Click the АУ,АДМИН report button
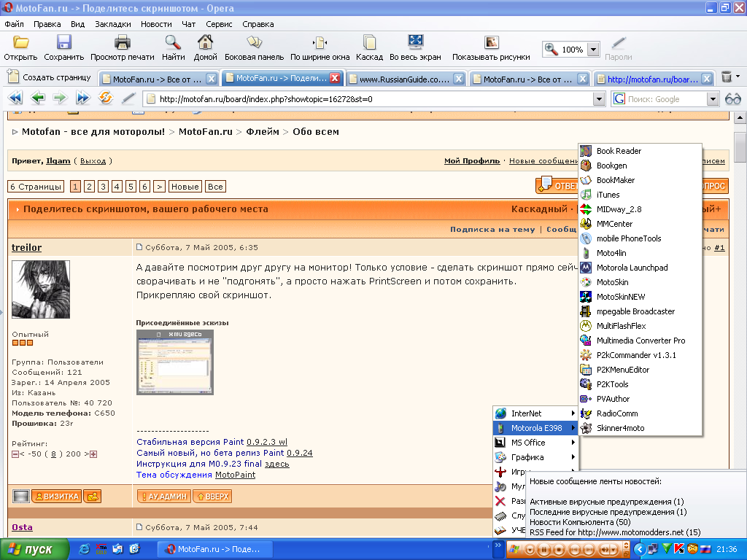747x560 pixels. [x=164, y=496]
